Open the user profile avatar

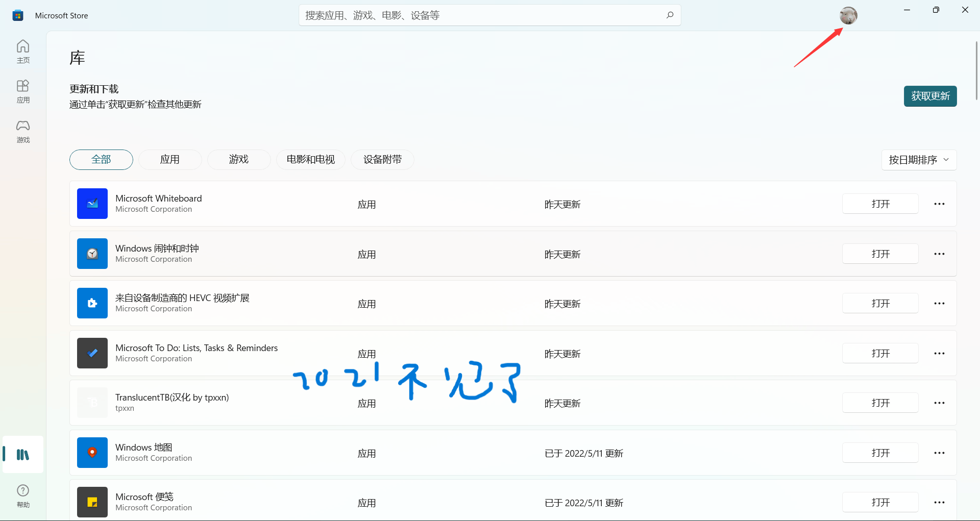click(x=848, y=15)
